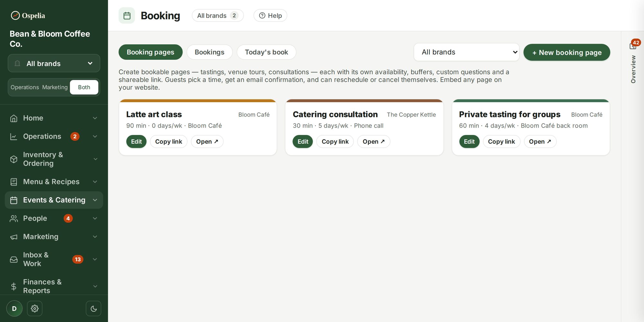Create a New booking page
Viewport: 644px width, 322px height.
coord(567,52)
